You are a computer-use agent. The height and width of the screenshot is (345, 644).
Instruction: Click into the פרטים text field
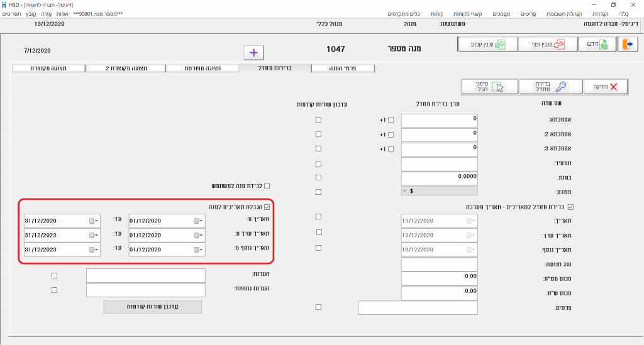(x=418, y=308)
